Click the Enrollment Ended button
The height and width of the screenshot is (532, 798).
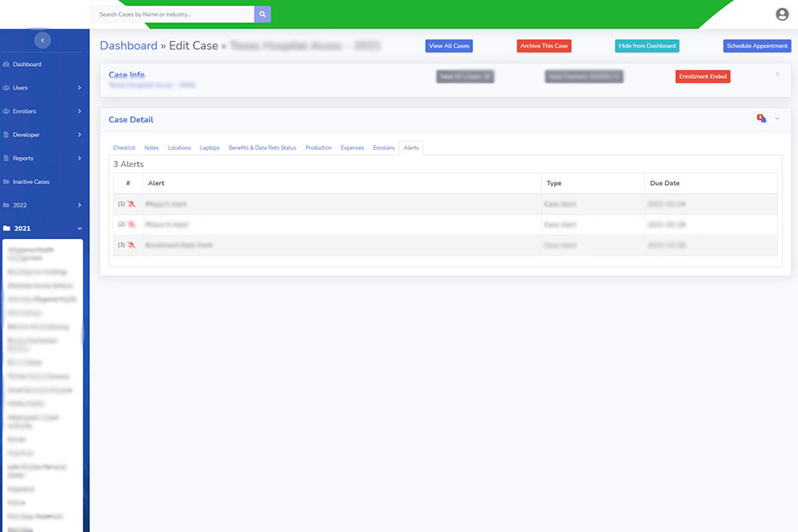[702, 76]
